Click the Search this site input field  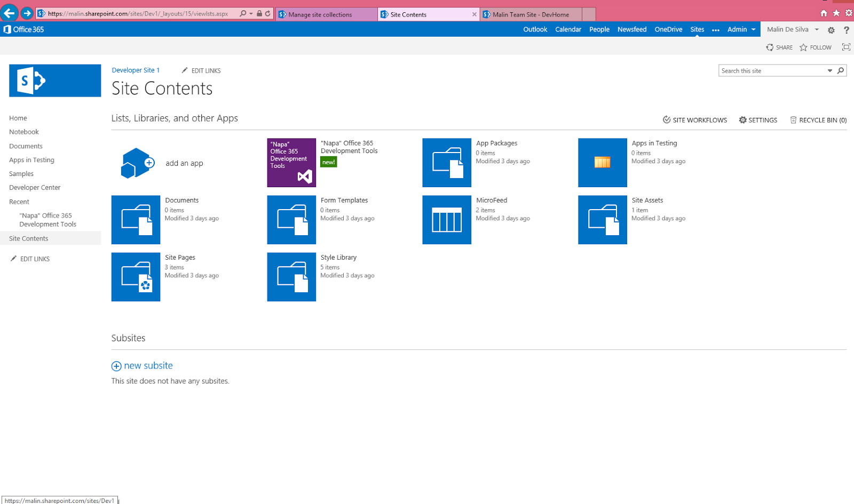coord(772,70)
